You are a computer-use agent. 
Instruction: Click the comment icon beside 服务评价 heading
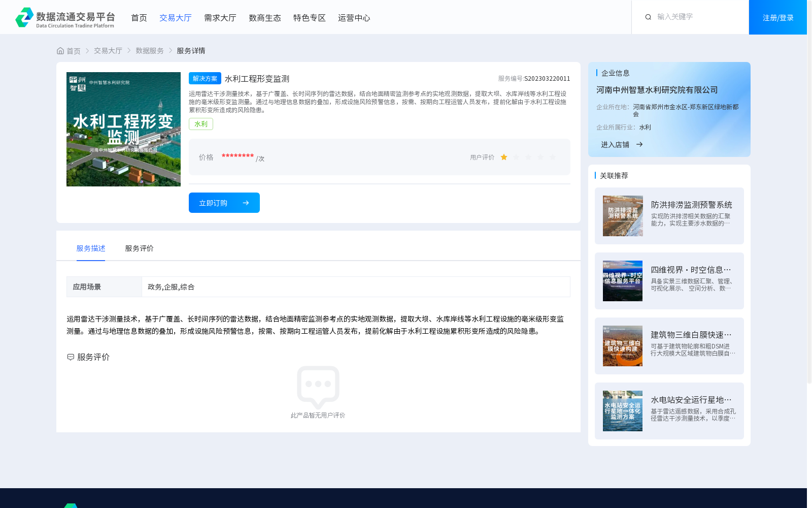[71, 357]
